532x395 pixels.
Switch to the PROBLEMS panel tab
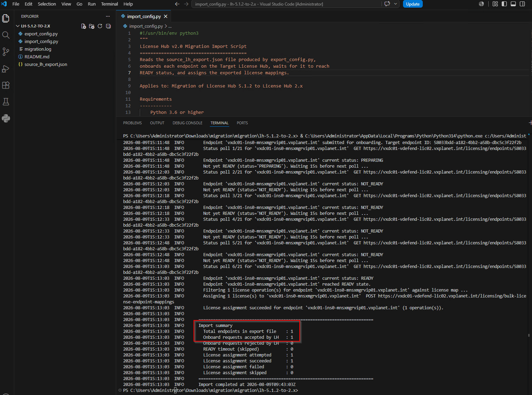coord(132,123)
